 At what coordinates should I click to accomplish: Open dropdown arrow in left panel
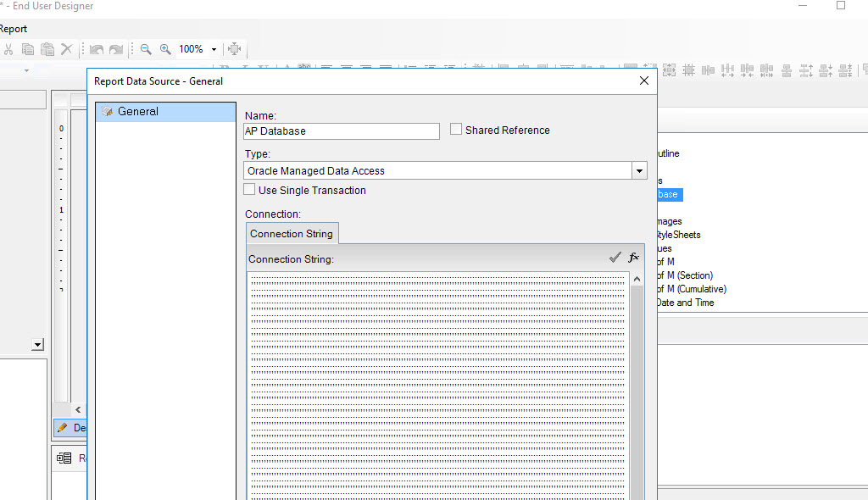pyautogui.click(x=37, y=345)
